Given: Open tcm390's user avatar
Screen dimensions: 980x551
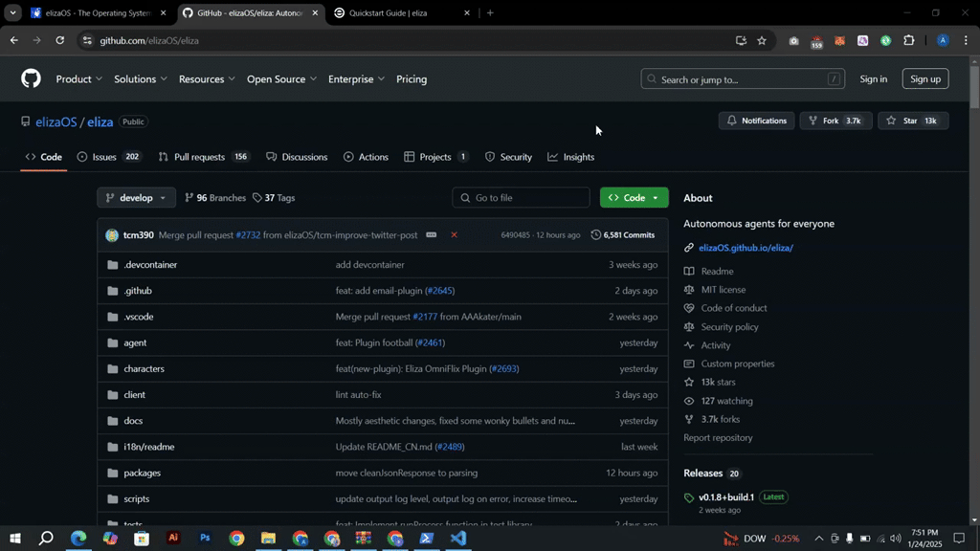Looking at the screenshot, I should tap(112, 235).
